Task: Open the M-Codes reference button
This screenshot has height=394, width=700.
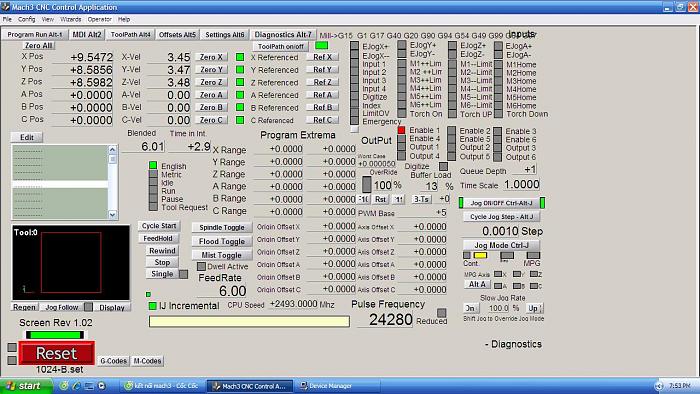Action: (x=147, y=361)
